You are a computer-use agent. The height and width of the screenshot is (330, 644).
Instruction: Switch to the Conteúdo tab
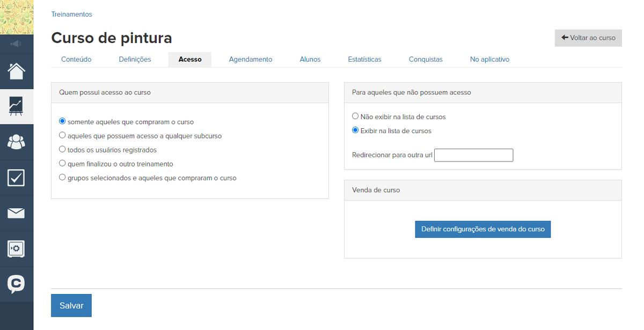tap(76, 60)
